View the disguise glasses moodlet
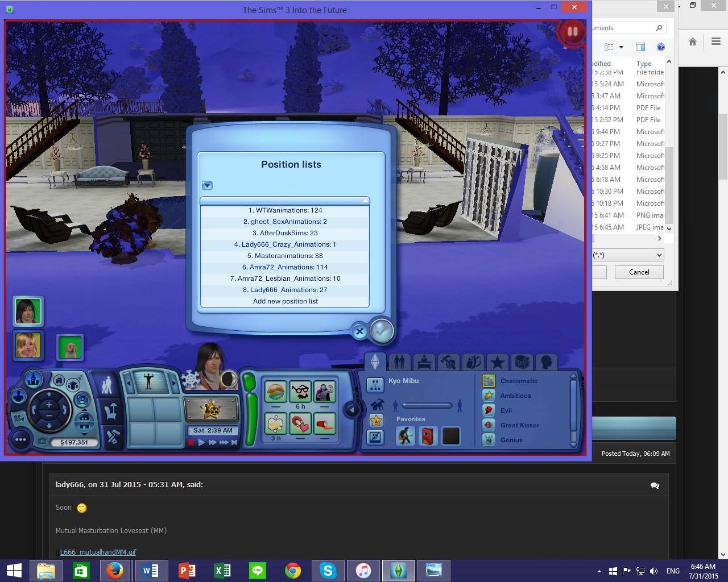The image size is (728, 582). (300, 391)
